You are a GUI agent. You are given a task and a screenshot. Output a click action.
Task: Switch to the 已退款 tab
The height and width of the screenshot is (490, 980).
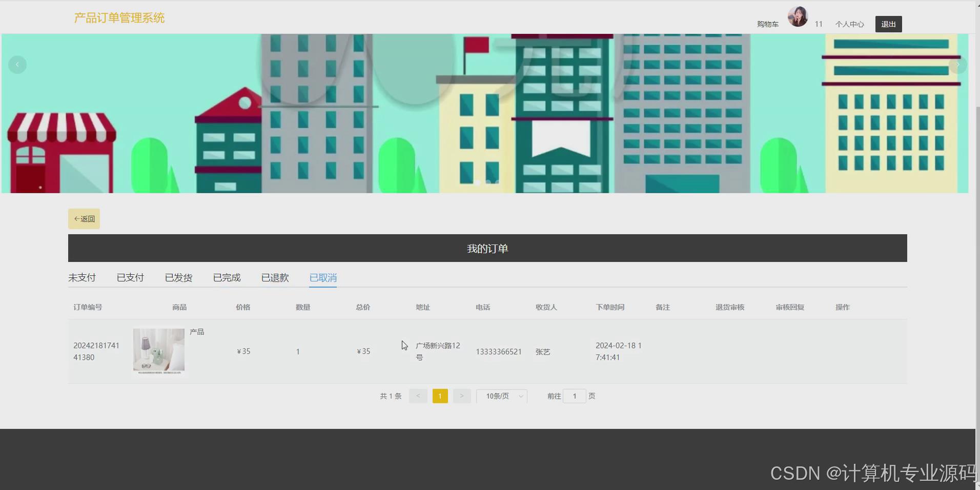(275, 277)
